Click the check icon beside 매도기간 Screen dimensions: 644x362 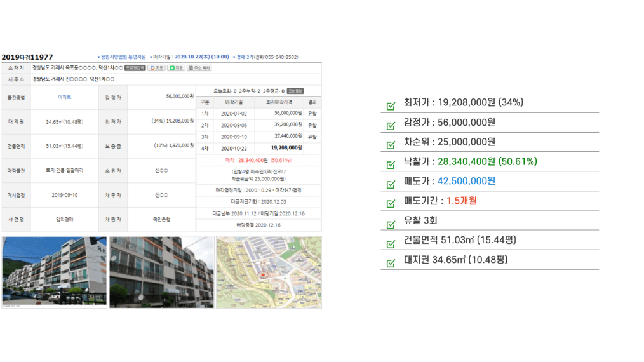click(x=391, y=204)
